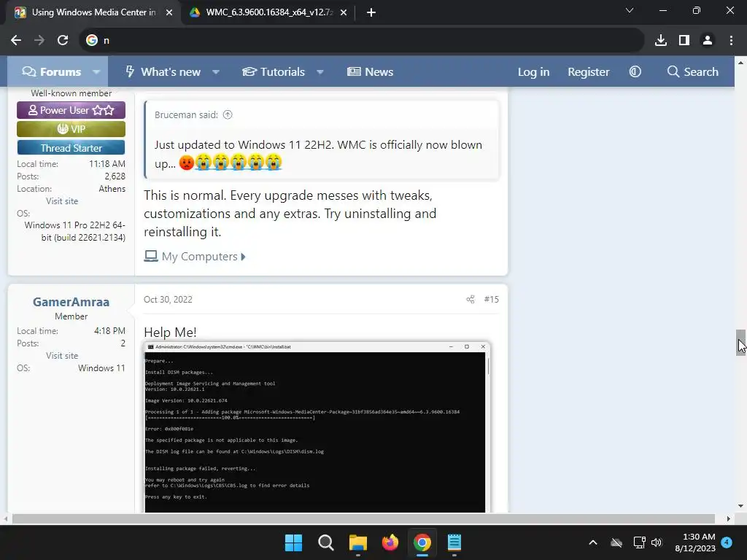Open the Chrome profile icon

pyautogui.click(x=708, y=41)
